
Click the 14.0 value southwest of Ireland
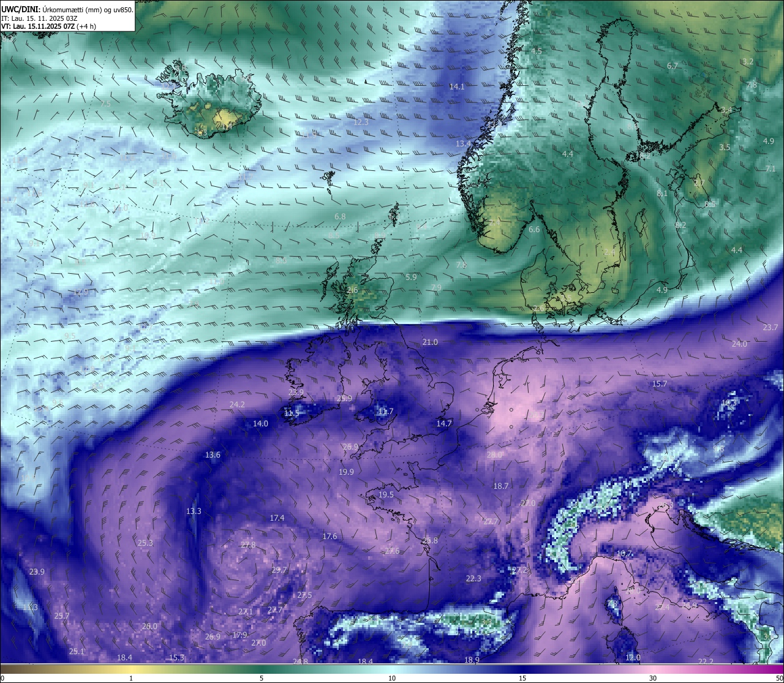coord(260,424)
